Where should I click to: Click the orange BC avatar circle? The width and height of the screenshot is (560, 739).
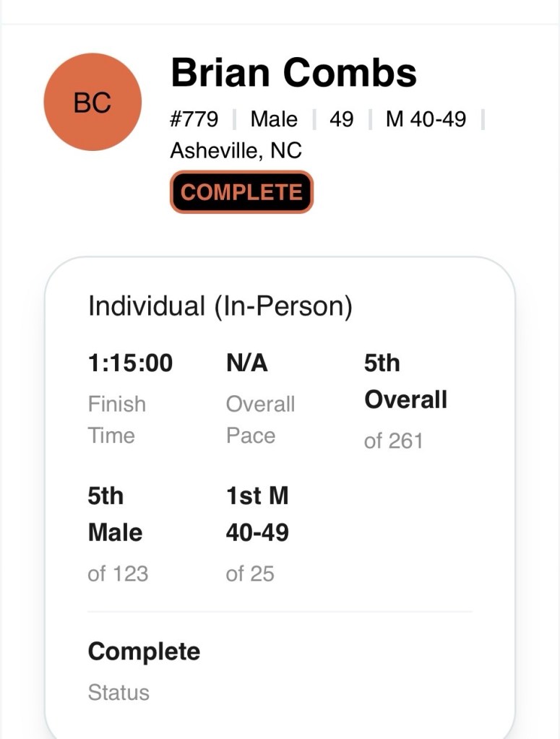point(93,103)
